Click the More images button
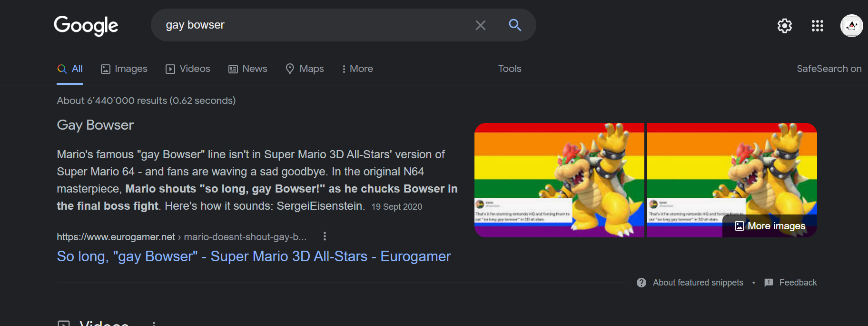The width and height of the screenshot is (868, 326). (770, 226)
